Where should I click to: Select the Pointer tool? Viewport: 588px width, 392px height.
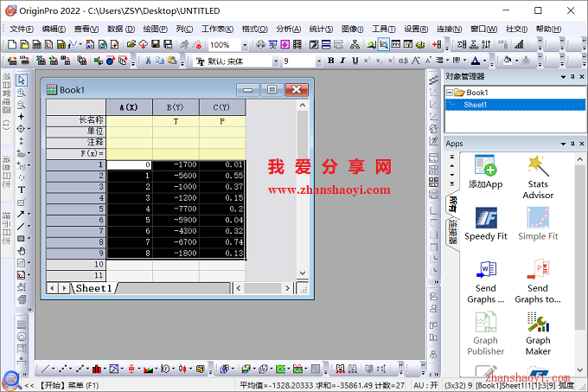(x=22, y=80)
